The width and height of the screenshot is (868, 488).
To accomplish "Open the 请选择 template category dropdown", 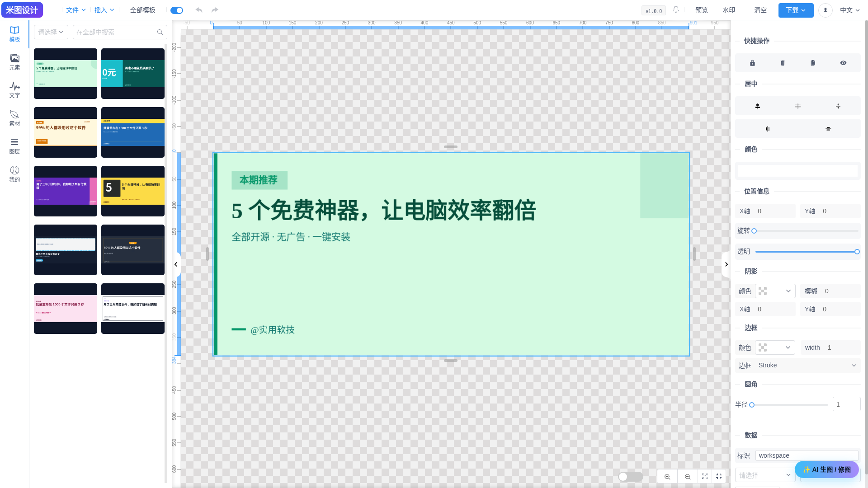I will (x=51, y=32).
